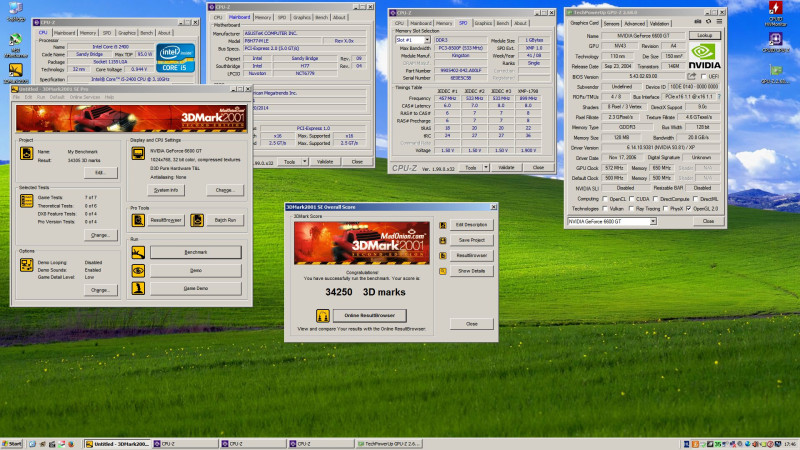Click the Bus Interface question mark in GPU-Z
The height and width of the screenshot is (450, 800).
719,96
